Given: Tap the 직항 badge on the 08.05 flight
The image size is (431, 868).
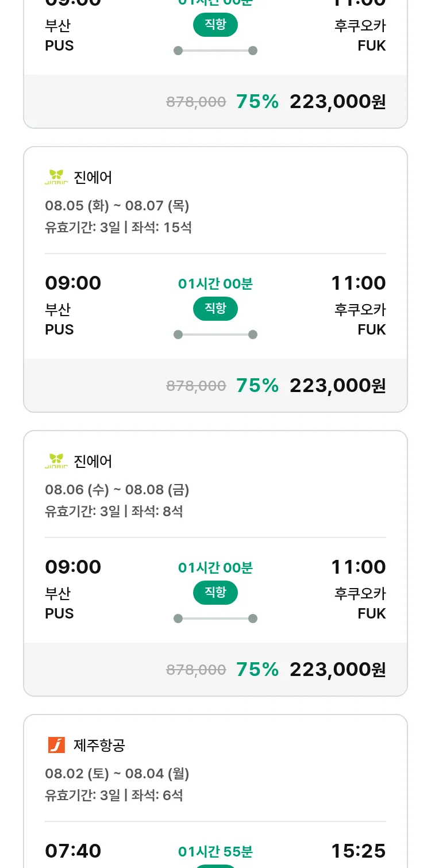Looking at the screenshot, I should click(215, 309).
